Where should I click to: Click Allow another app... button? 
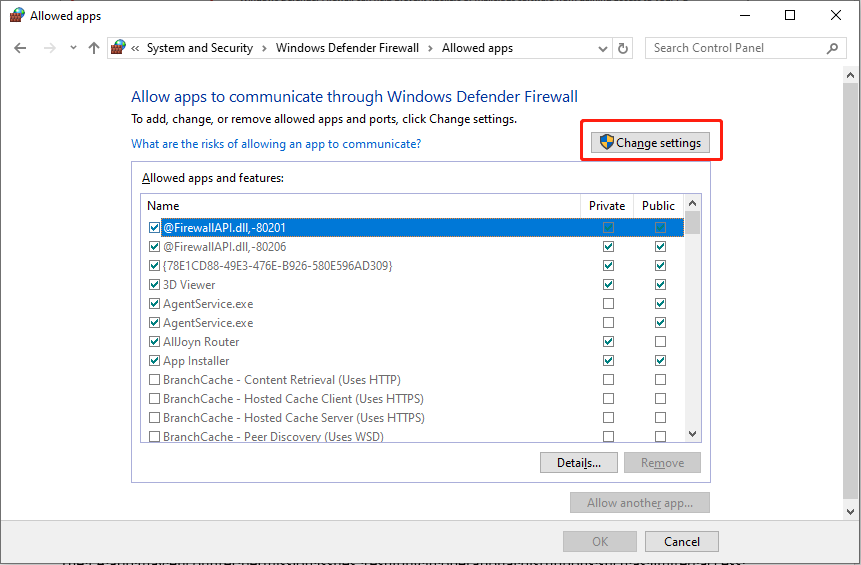640,503
